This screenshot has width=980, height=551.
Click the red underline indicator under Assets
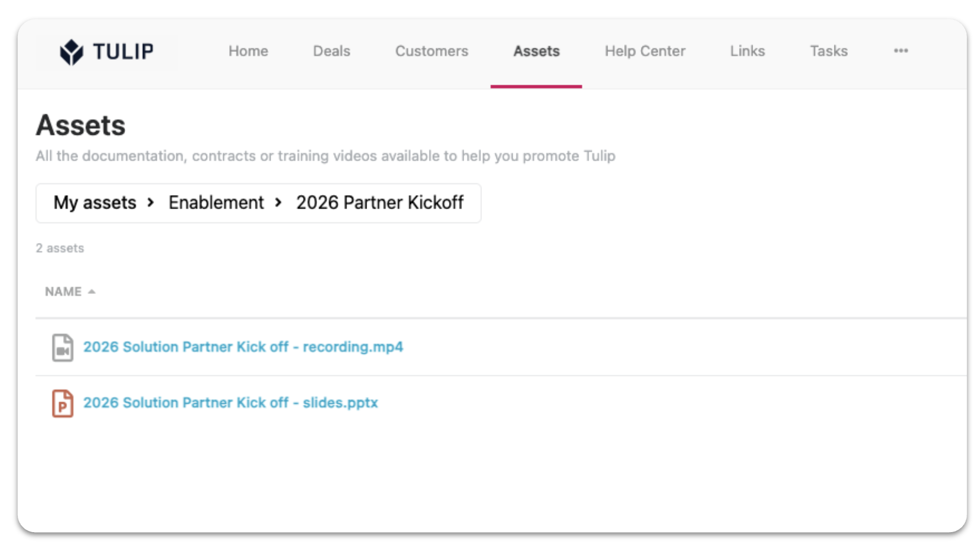[536, 85]
